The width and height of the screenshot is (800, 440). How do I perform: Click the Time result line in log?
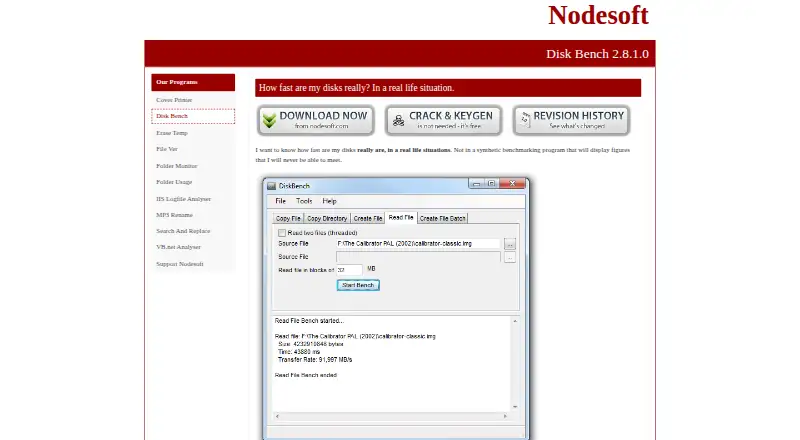[299, 352]
